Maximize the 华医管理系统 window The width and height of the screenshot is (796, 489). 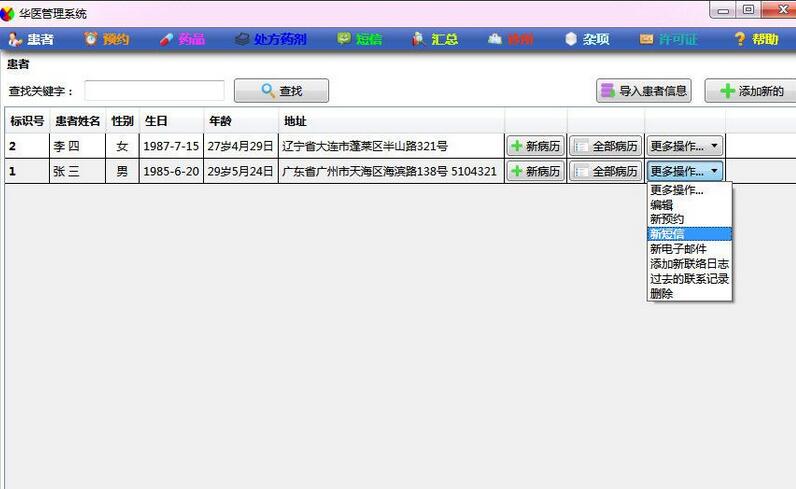749,9
